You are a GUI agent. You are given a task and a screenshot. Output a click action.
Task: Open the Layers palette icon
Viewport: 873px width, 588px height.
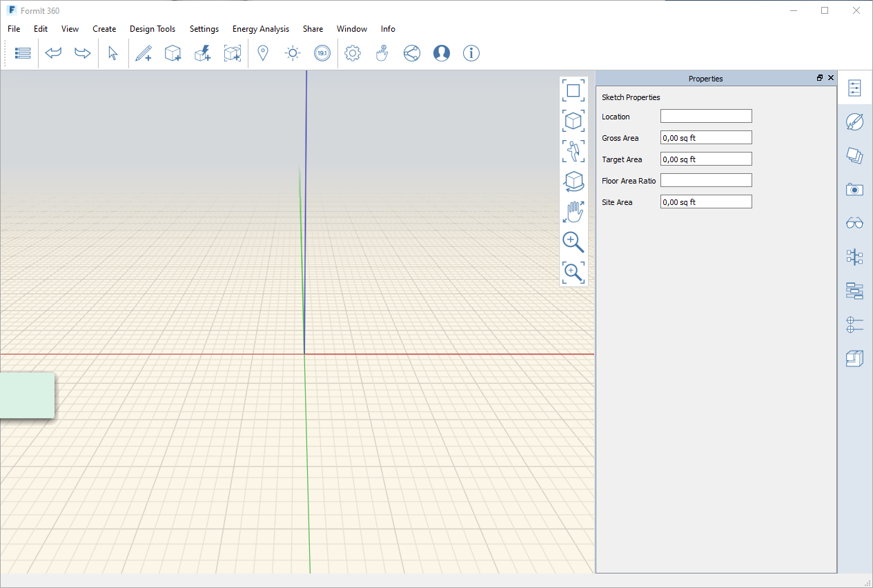[x=855, y=155]
